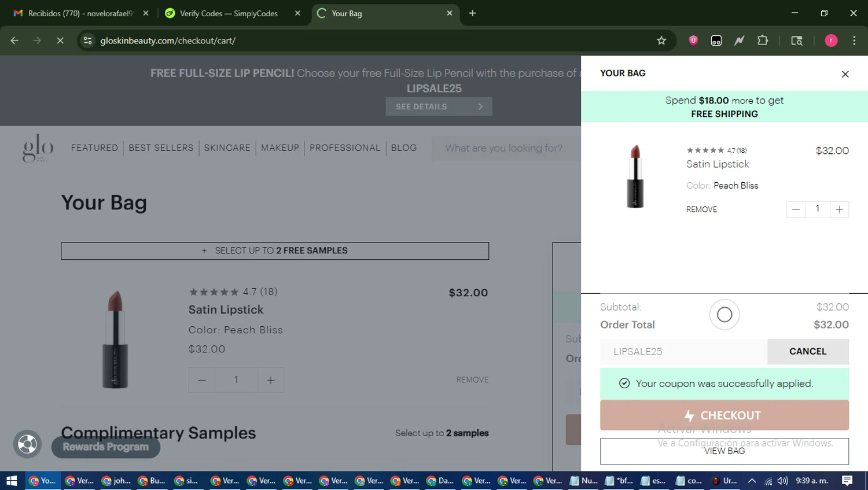Click the CHECKOUT button
This screenshot has width=868, height=490.
point(724,415)
